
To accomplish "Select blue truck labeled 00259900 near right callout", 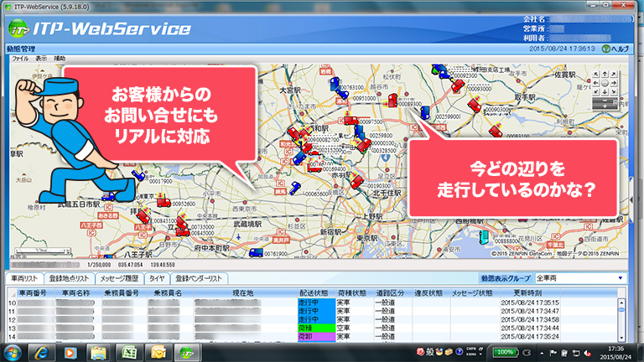I will pyautogui.click(x=424, y=112).
